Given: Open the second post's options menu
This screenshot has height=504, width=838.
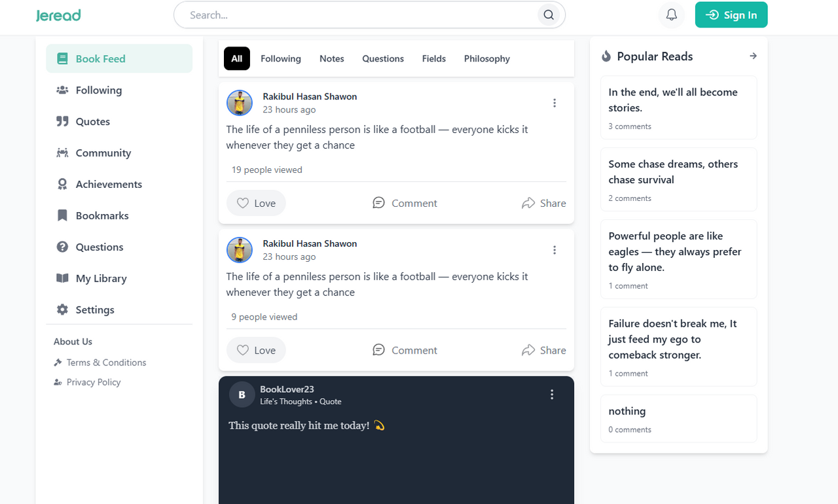Looking at the screenshot, I should coord(555,250).
